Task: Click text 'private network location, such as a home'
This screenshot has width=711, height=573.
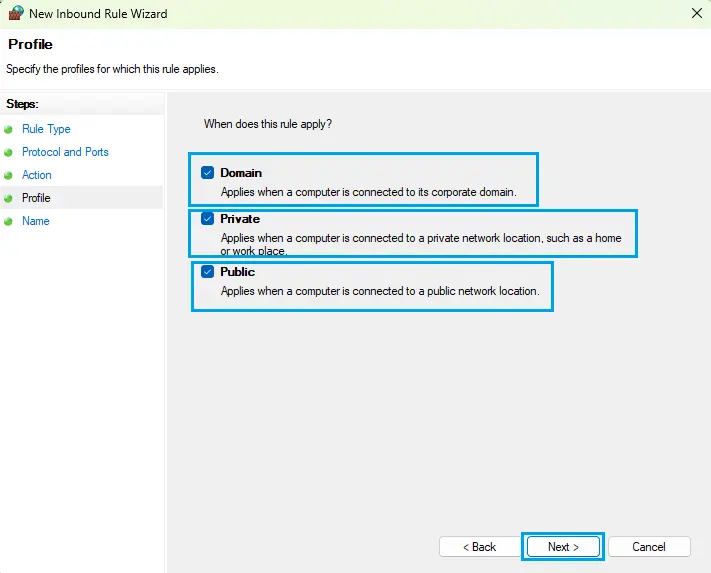Action: [x=524, y=238]
